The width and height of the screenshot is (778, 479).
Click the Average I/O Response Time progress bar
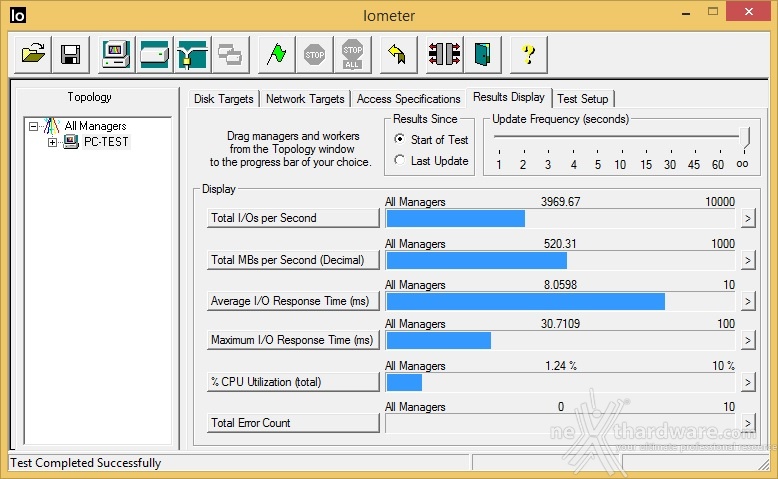(x=560, y=301)
